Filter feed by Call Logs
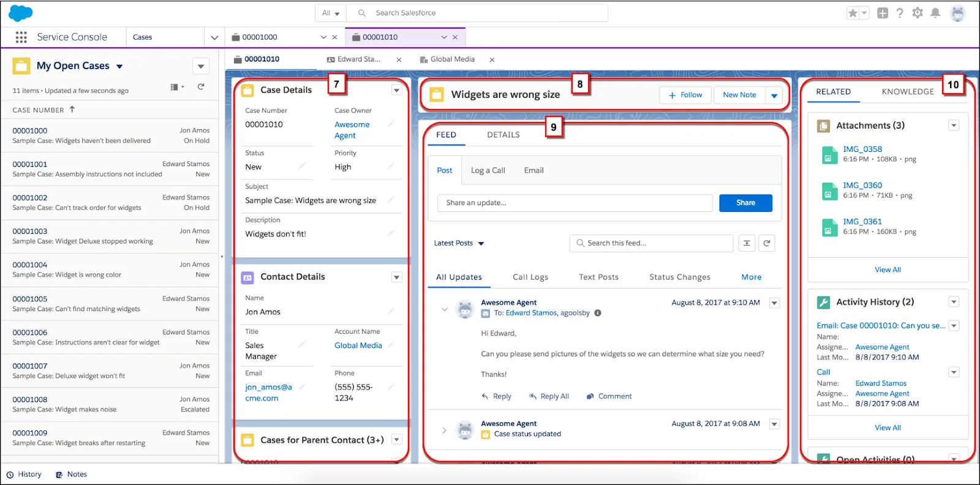Image resolution: width=980 pixels, height=485 pixels. (530, 277)
